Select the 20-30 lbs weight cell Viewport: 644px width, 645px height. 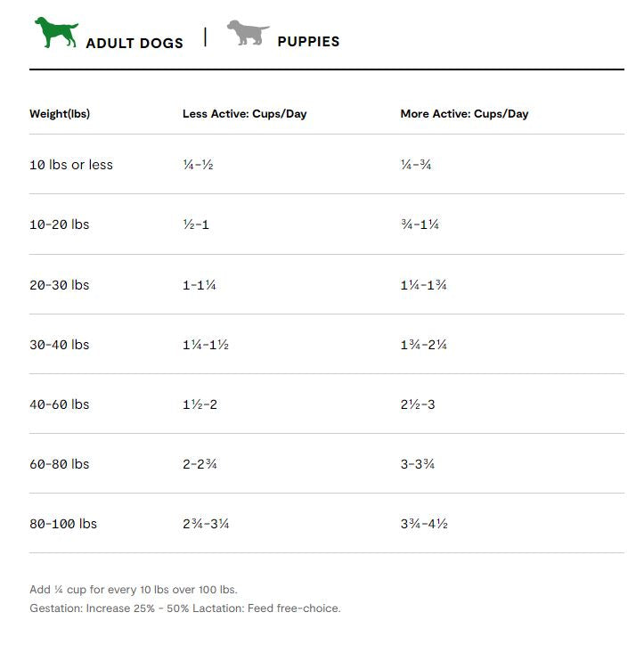click(60, 285)
